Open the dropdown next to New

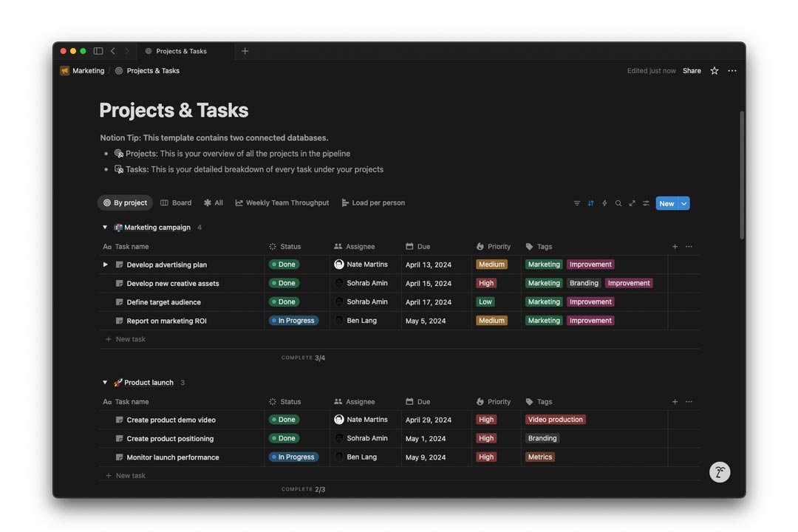click(x=683, y=202)
